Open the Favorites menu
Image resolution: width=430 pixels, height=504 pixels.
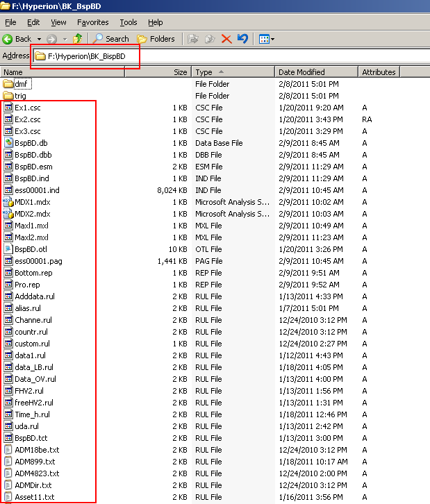tap(92, 22)
